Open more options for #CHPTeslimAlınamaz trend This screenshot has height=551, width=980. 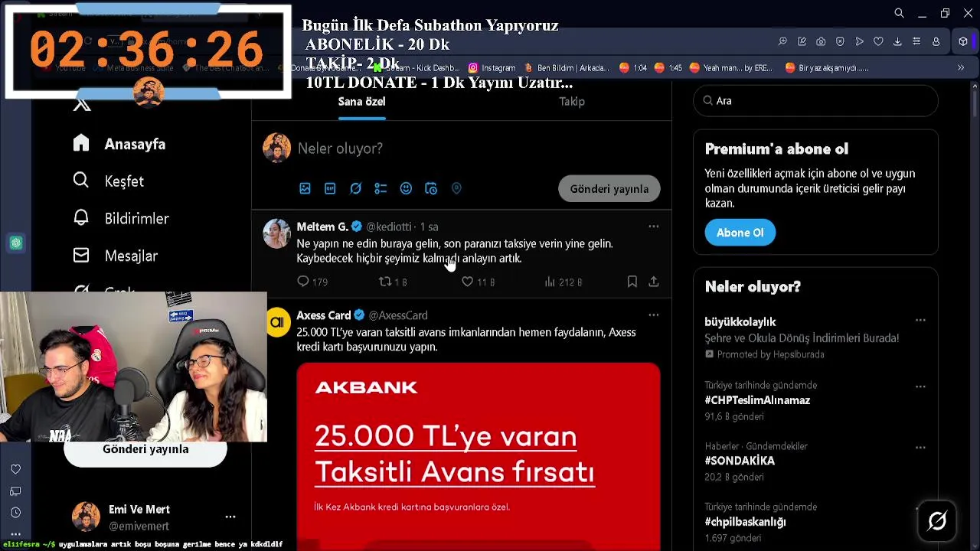[x=920, y=386]
